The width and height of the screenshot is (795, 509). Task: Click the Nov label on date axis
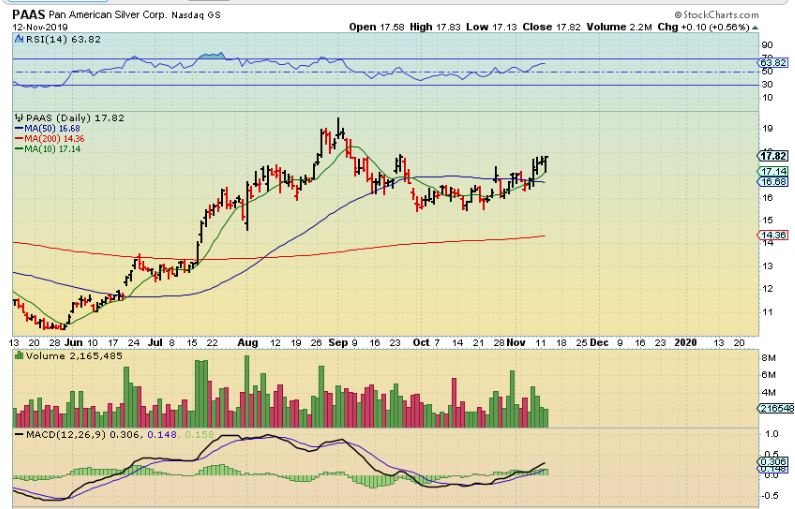[x=516, y=343]
